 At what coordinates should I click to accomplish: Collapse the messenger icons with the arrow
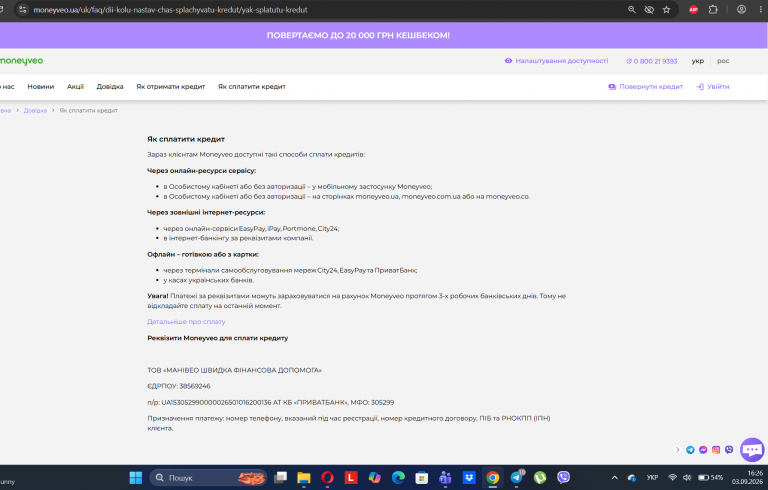[x=678, y=450]
